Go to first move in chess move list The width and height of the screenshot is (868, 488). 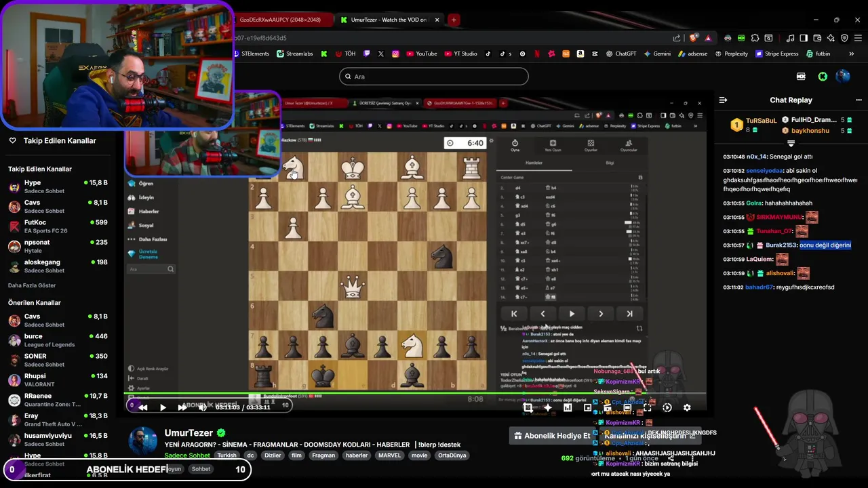(x=514, y=314)
